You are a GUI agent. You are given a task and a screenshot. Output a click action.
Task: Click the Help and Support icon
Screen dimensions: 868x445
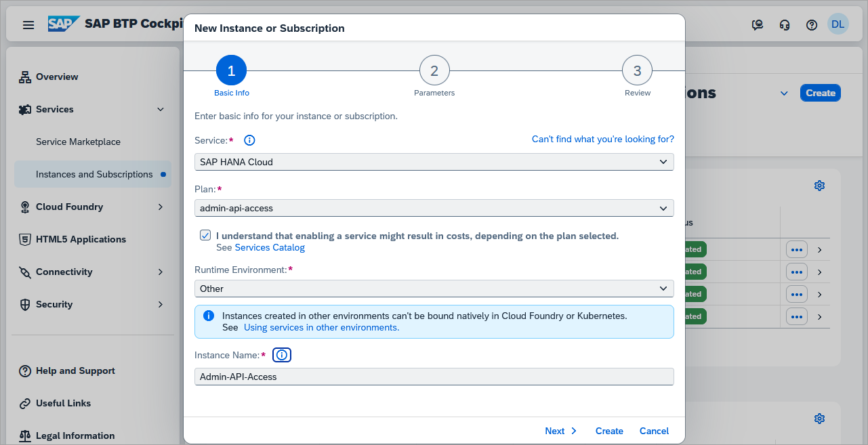tap(25, 371)
